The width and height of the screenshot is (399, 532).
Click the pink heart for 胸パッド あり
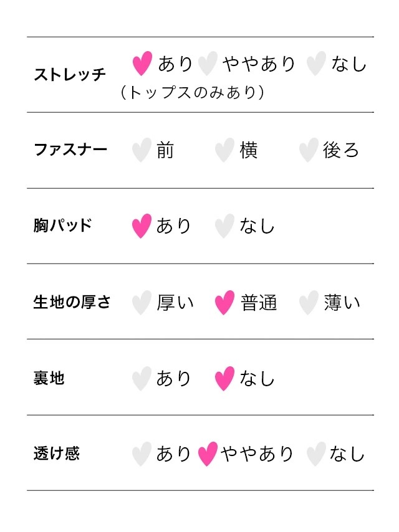[142, 226]
